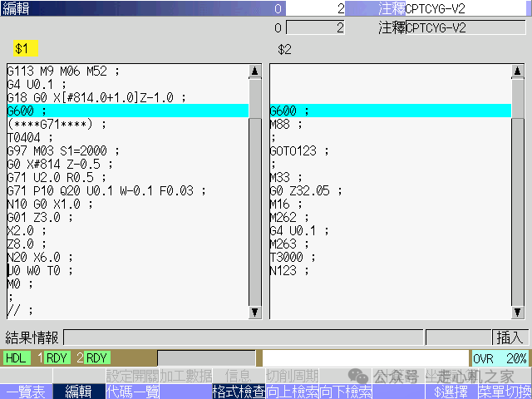Select the $1 part system label
The width and height of the screenshot is (532, 399).
tap(26, 48)
